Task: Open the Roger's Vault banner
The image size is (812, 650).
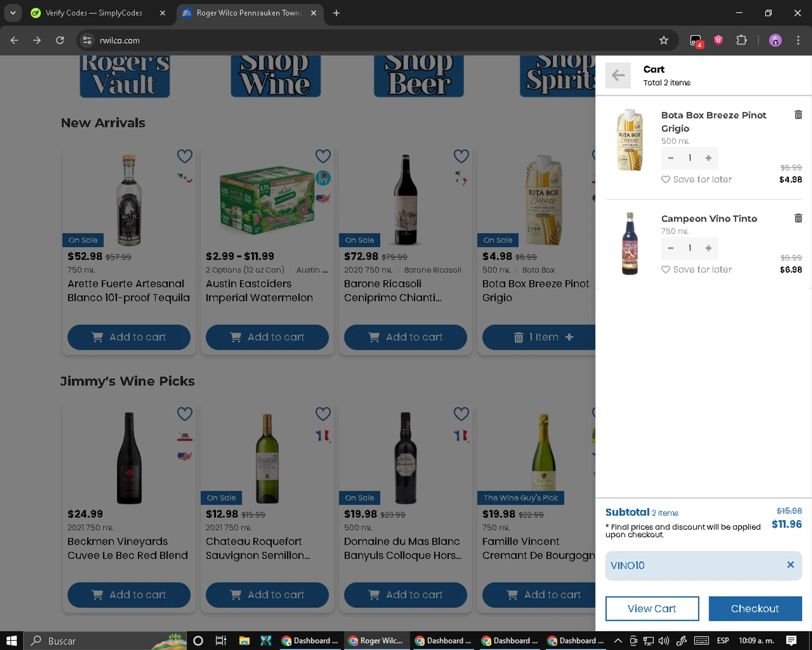Action: pyautogui.click(x=125, y=76)
